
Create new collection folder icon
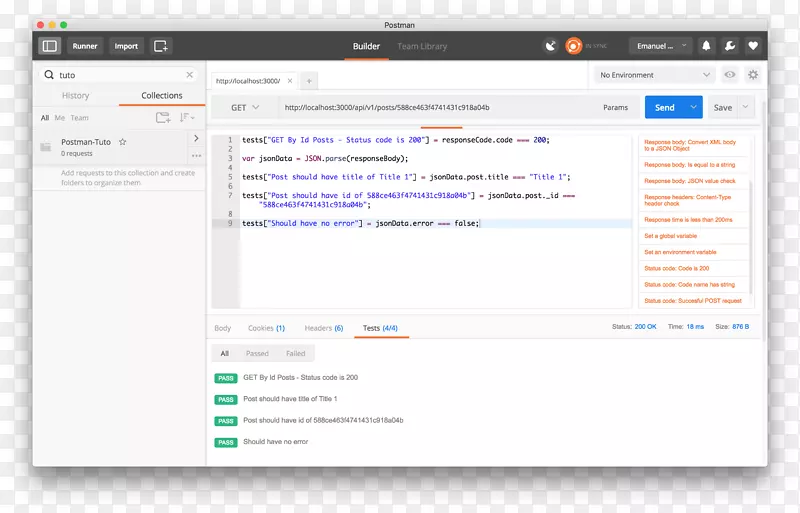pos(163,118)
